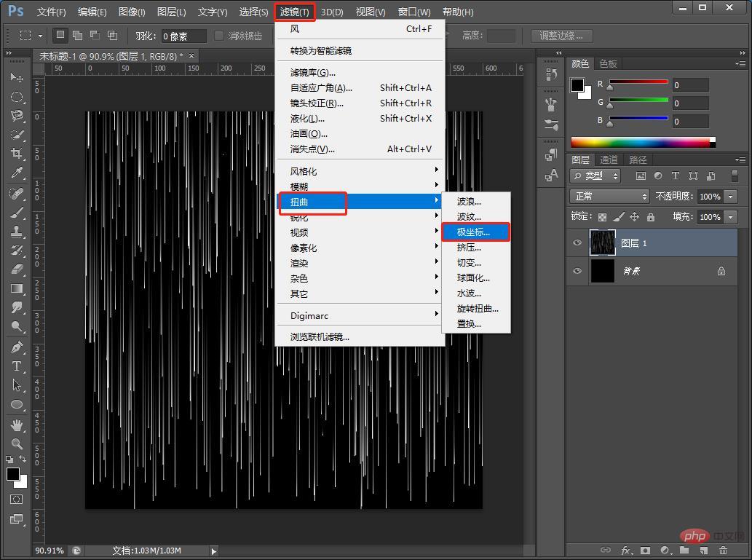Screen dimensions: 752x560
Task: Switch to the 通道 tab
Action: (x=609, y=159)
